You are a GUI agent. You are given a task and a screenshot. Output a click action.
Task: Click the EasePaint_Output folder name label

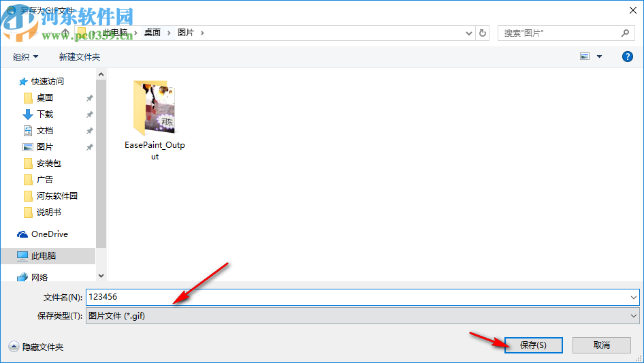[155, 151]
